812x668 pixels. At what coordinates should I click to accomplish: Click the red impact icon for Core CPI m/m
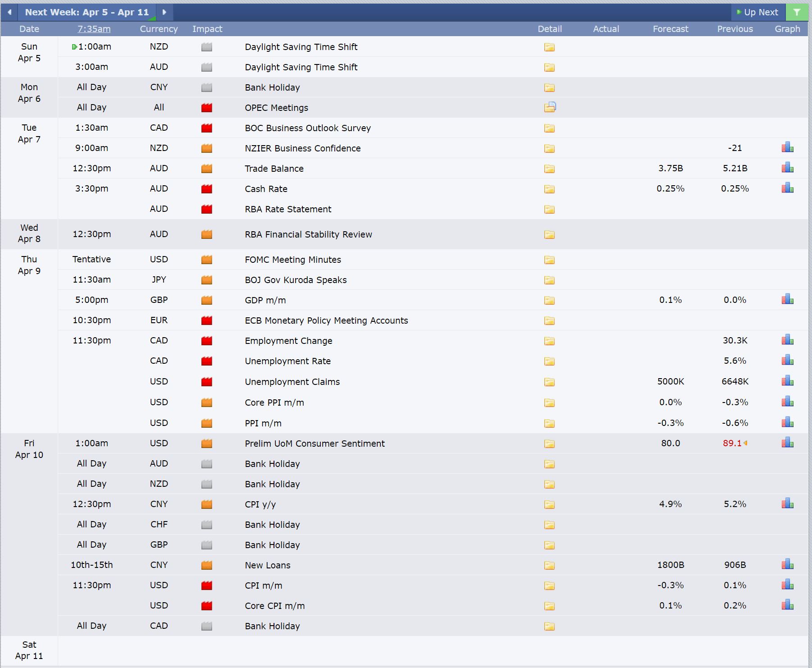[207, 606]
